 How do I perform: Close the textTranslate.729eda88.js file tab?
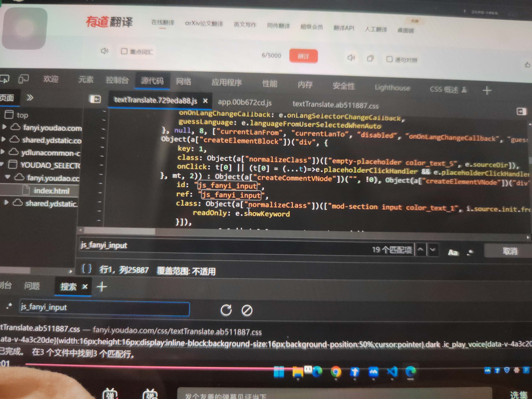coord(205,101)
